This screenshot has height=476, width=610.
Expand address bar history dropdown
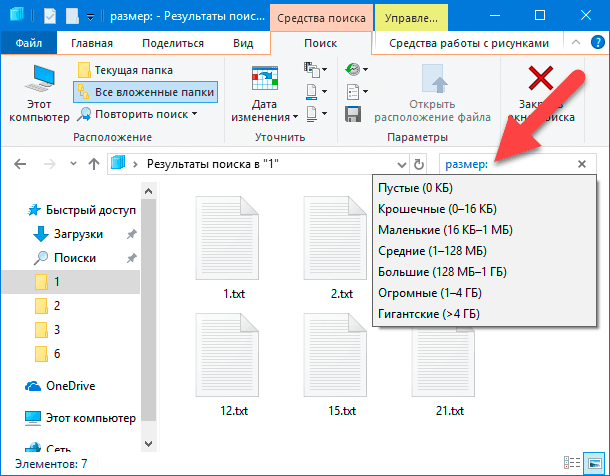pyautogui.click(x=402, y=164)
